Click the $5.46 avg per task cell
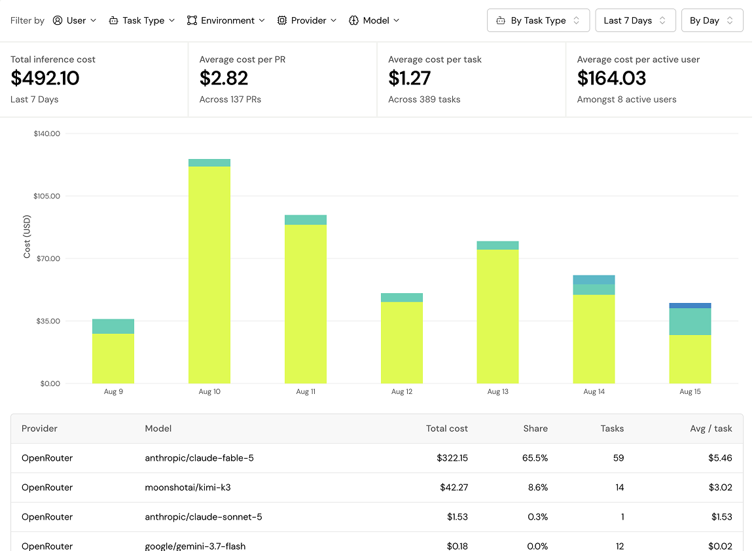Screen dimensions: 756x551 point(720,458)
